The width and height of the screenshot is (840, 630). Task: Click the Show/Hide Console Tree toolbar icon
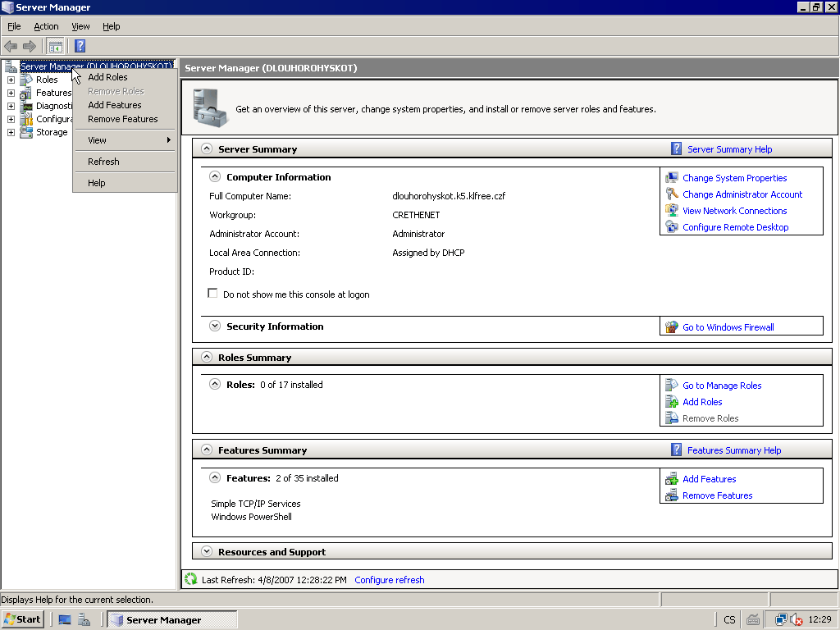click(x=55, y=47)
